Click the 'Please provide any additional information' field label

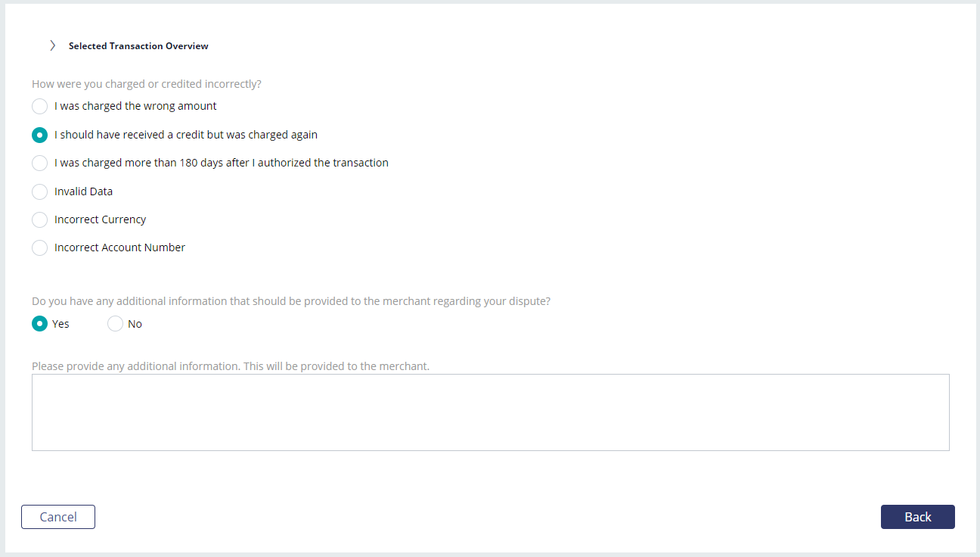(231, 366)
